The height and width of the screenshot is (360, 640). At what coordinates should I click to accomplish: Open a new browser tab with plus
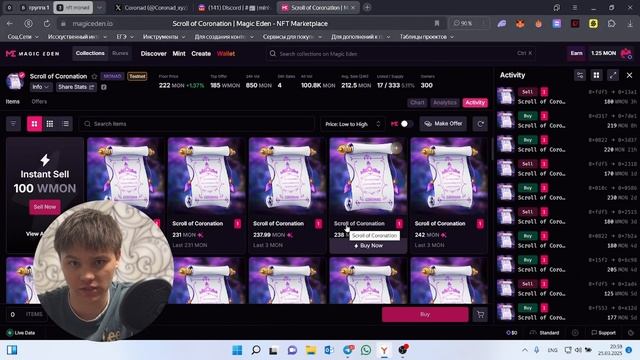point(367,7)
